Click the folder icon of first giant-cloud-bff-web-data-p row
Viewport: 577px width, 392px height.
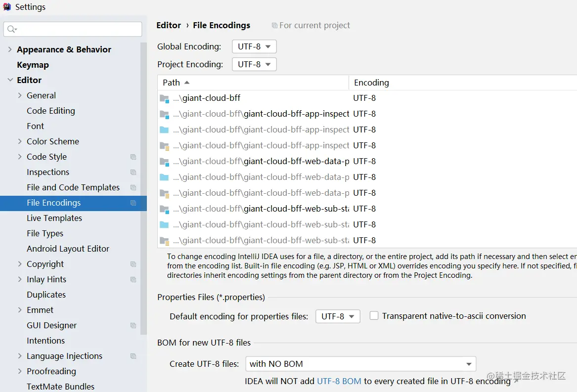(165, 162)
